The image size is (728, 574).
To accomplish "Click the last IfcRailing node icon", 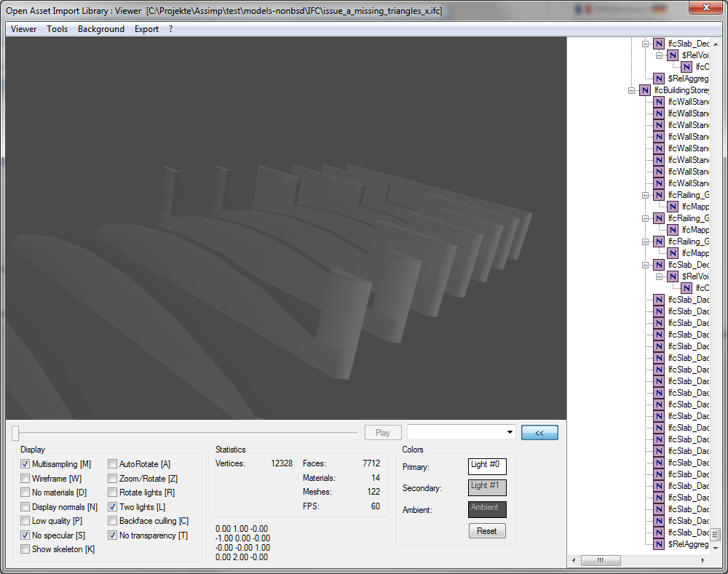I will [x=659, y=242].
